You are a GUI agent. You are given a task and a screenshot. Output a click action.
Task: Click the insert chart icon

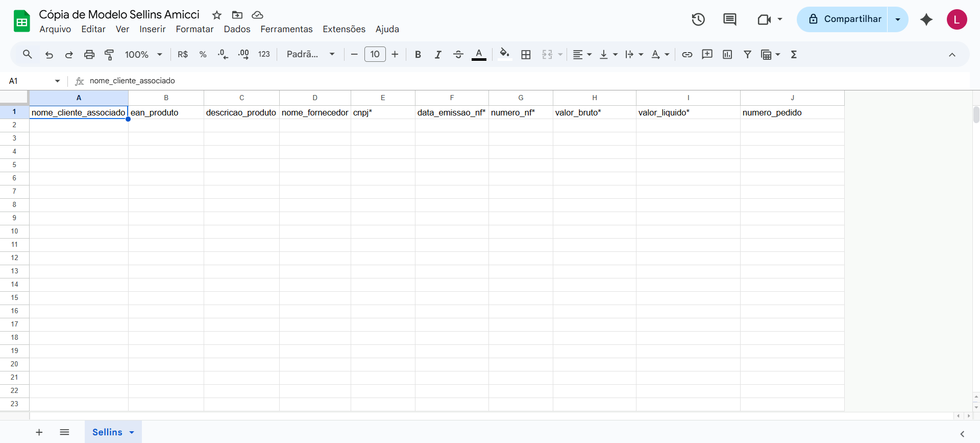pyautogui.click(x=727, y=55)
